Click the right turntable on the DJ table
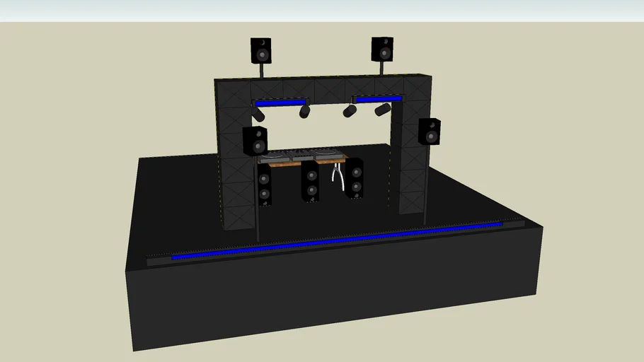This screenshot has height=362, width=644. 326,153
